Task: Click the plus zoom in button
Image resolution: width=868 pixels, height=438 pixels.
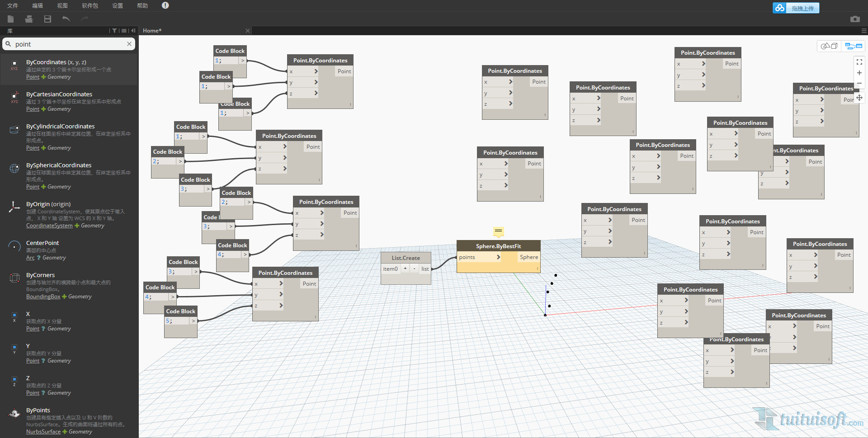Action: tap(859, 73)
